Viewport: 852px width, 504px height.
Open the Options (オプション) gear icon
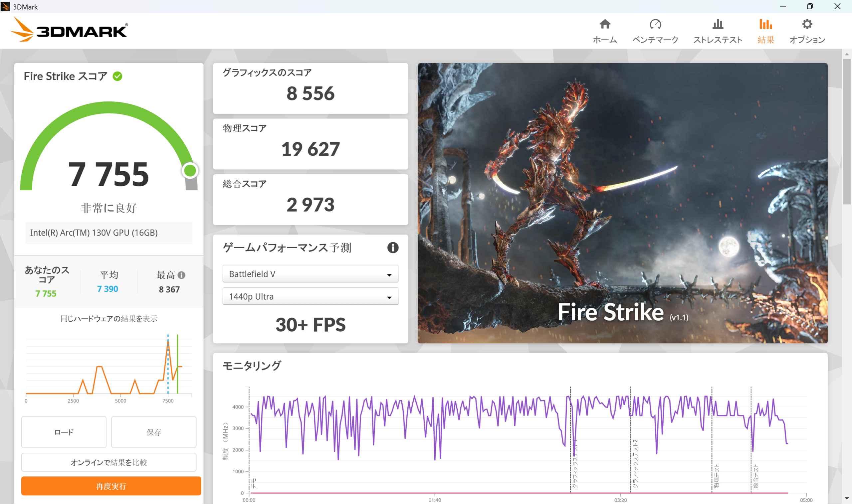(x=807, y=25)
